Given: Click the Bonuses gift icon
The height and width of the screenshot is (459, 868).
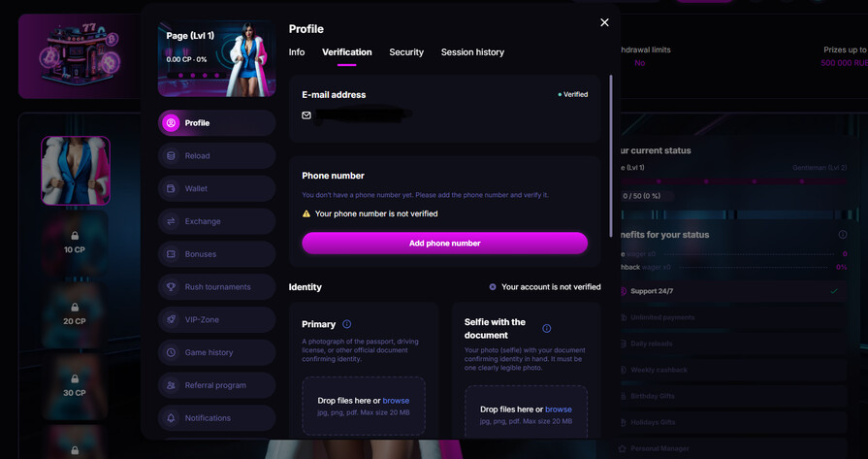Looking at the screenshot, I should click(172, 254).
